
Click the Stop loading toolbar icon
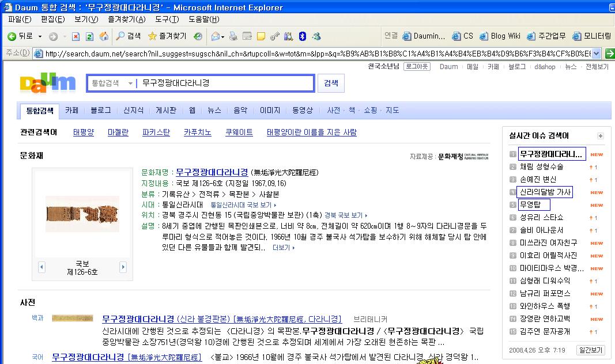pos(76,36)
